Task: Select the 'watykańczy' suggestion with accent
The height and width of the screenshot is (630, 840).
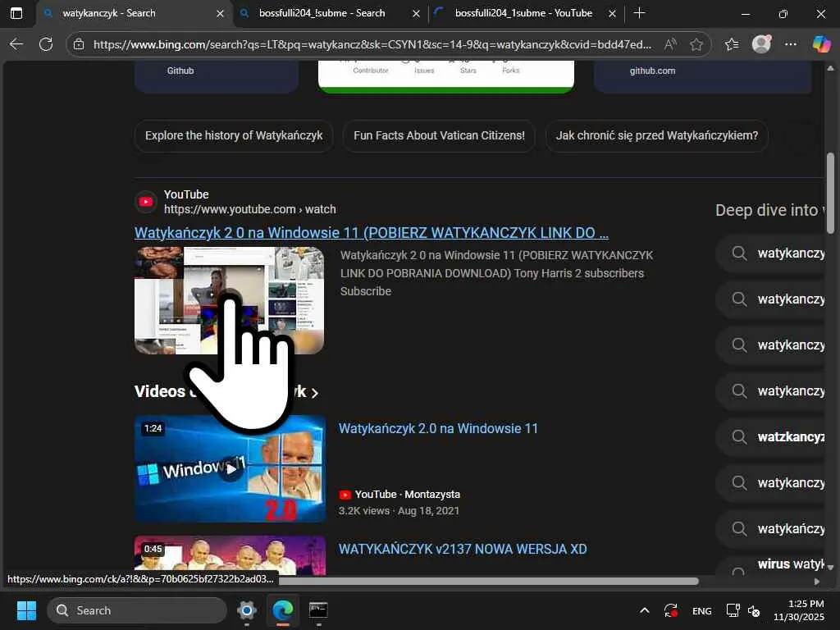Action: coord(770,529)
